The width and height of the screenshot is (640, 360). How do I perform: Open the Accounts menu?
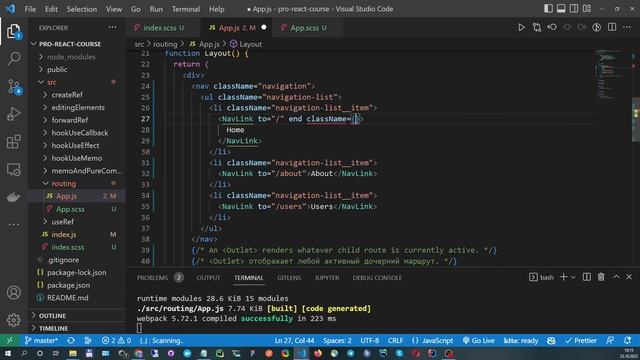13,293
